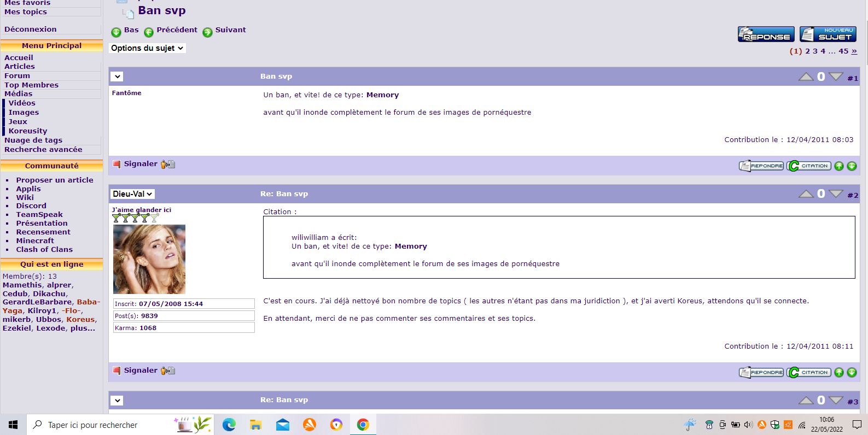Viewport: 868px width, 435px height.
Task: Click the green Bas down-arrow icon
Action: tap(116, 32)
